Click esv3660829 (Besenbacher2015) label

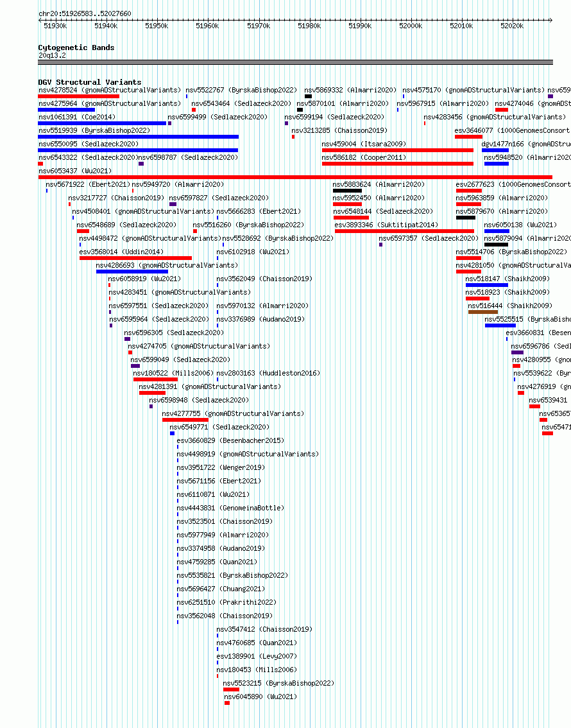[230, 440]
